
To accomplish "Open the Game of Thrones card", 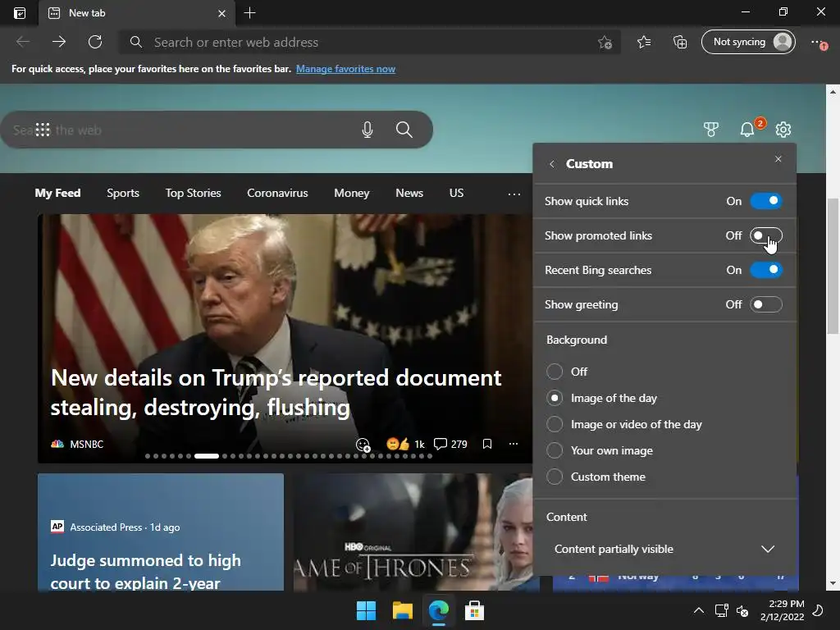I will 416,532.
